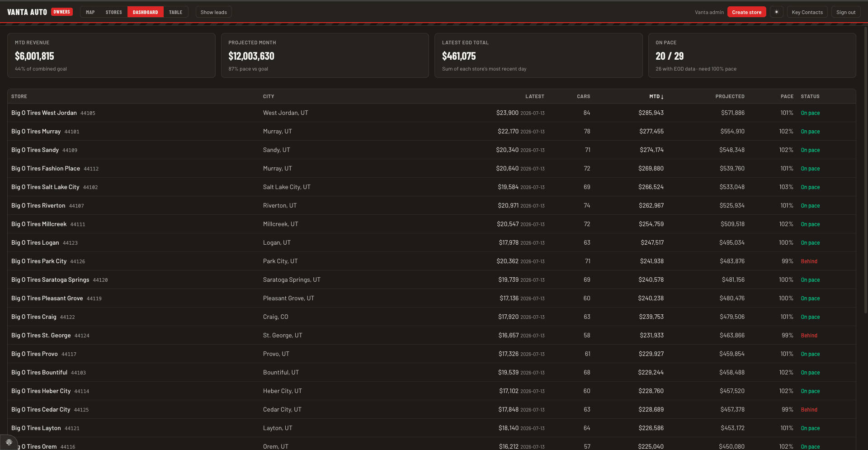Toggle the Show leads button
This screenshot has width=868, height=450.
214,12
